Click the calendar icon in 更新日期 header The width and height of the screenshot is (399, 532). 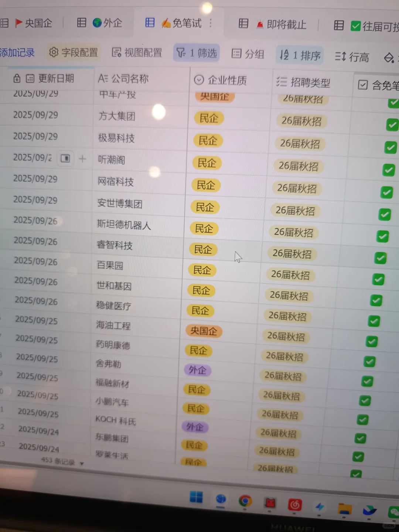pyautogui.click(x=30, y=78)
